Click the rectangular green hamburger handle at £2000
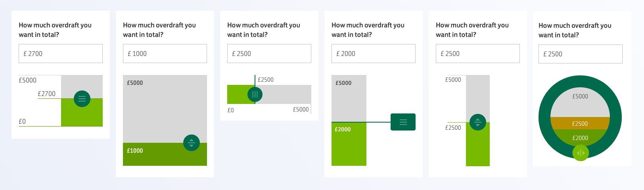This screenshot has width=644, height=190. point(403,122)
